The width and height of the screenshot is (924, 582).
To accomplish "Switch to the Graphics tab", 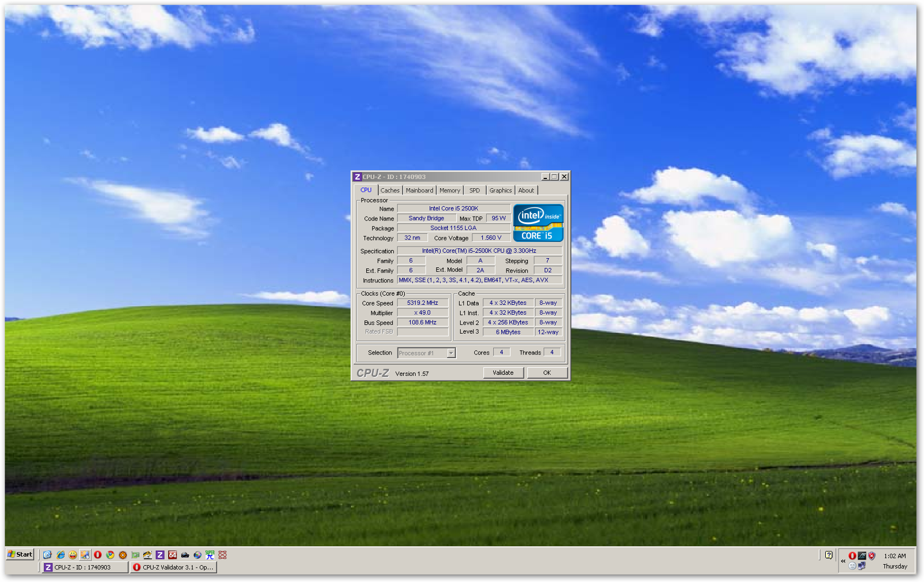I will pyautogui.click(x=501, y=191).
